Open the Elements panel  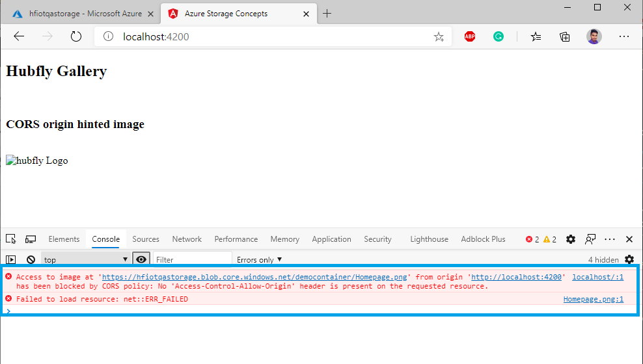(64, 239)
